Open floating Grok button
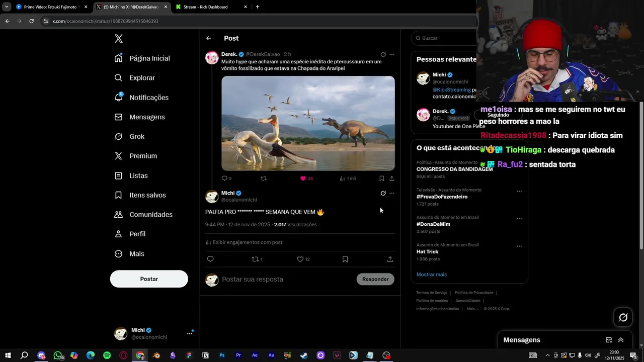 623,317
